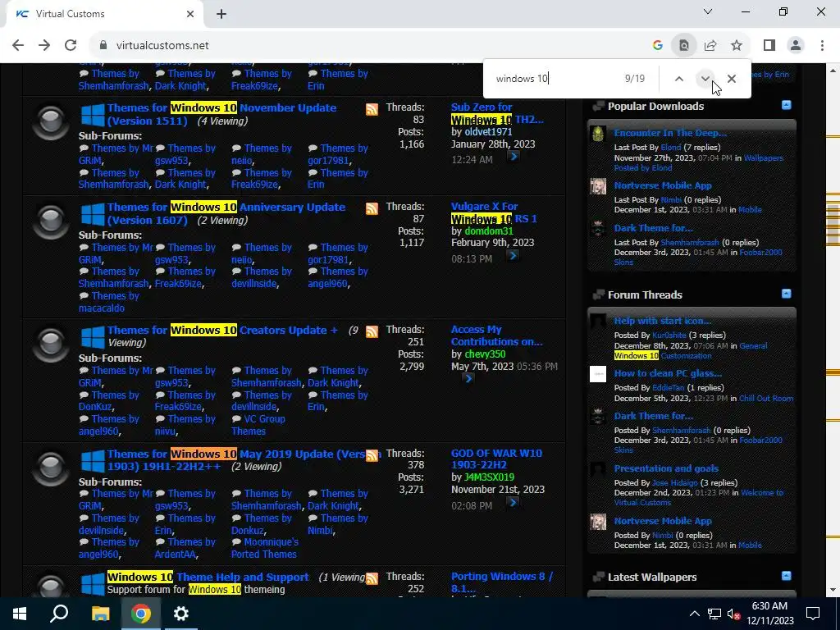Go back to previous page
Viewport: 840px width, 630px height.
tap(18, 46)
